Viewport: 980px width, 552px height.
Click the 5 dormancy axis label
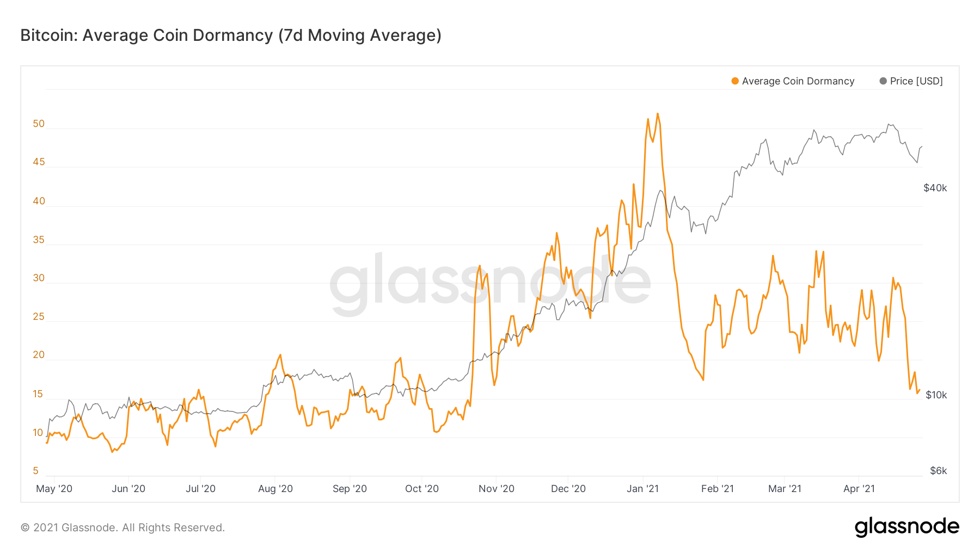coord(36,471)
